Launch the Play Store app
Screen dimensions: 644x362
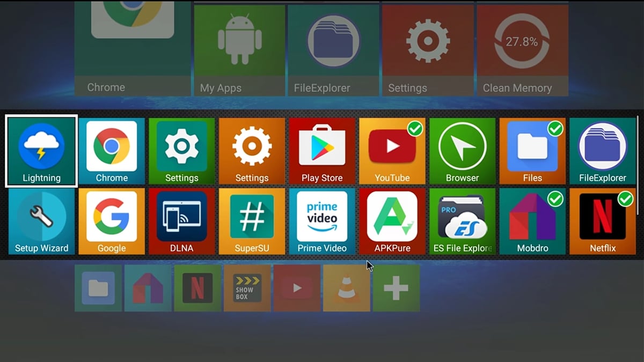[322, 151]
